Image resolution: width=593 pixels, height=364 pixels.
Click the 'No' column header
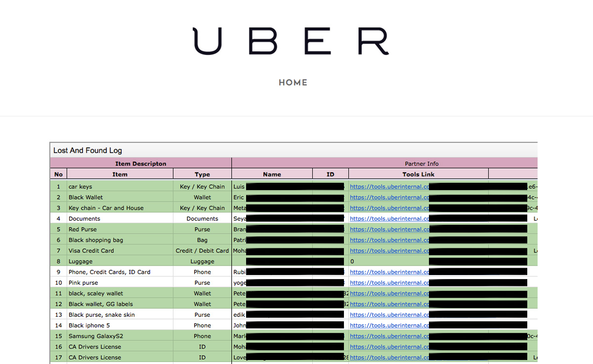58,174
